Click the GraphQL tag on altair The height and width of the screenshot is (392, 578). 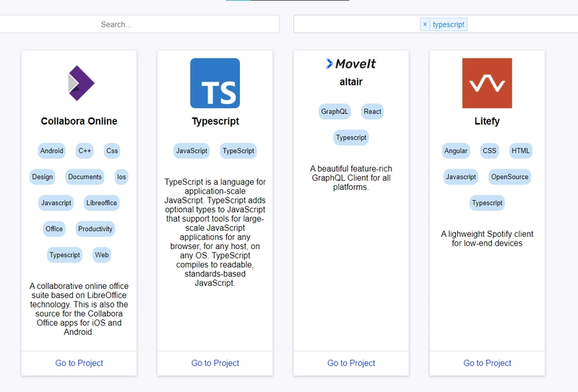[x=335, y=112]
